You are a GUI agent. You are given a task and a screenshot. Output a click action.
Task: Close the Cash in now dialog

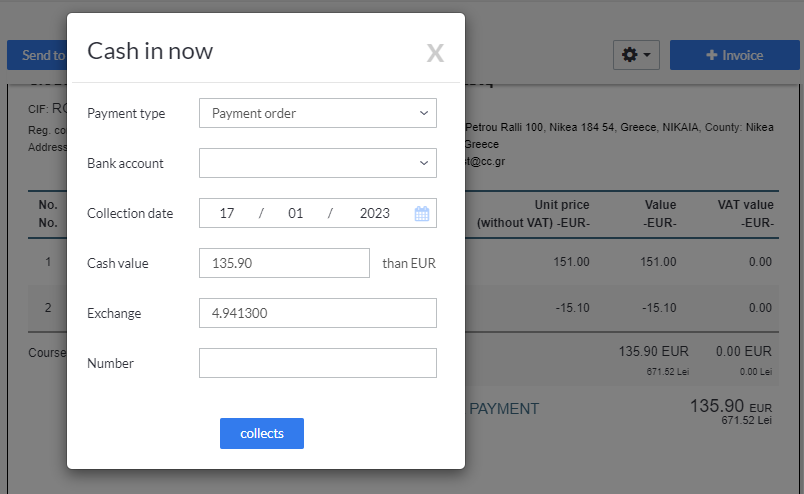coord(435,53)
